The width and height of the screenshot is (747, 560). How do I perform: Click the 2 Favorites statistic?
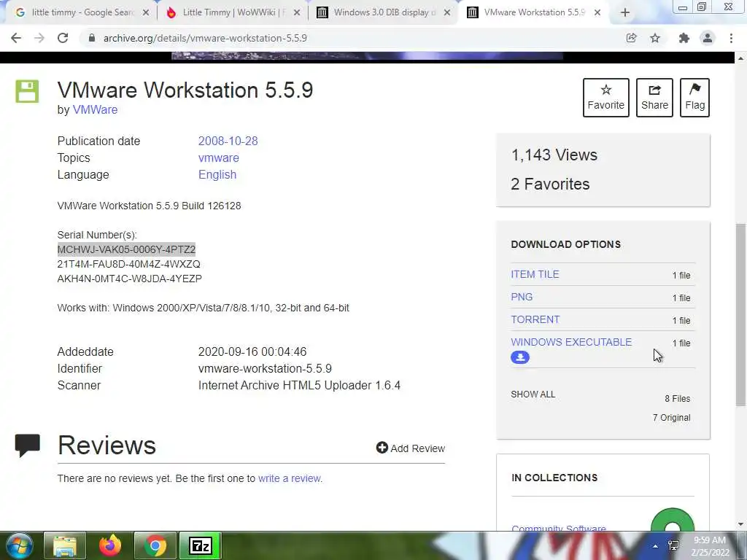tap(550, 184)
